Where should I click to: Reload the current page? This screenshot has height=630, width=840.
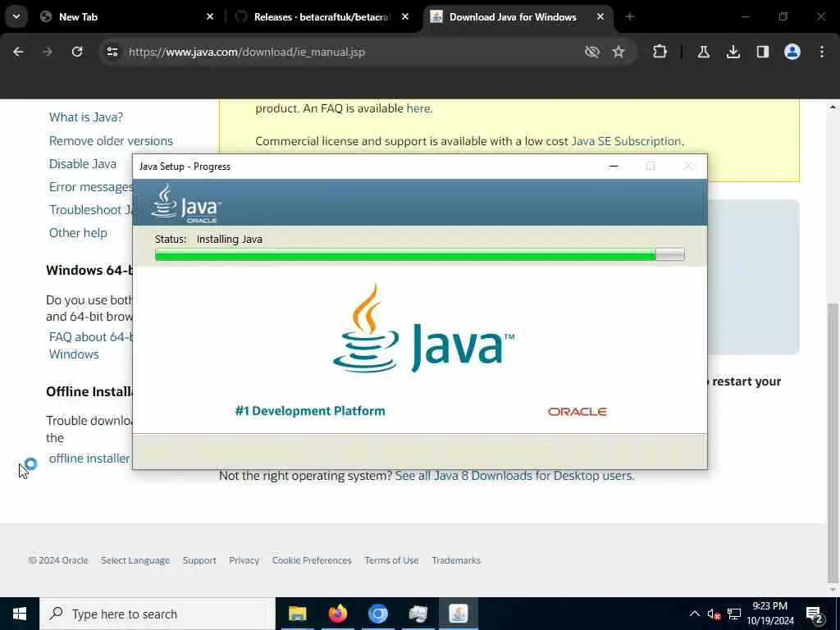coord(77,52)
